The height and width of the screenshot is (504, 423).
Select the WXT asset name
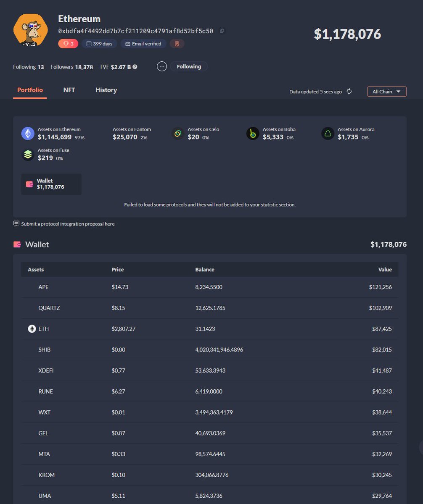tap(44, 412)
